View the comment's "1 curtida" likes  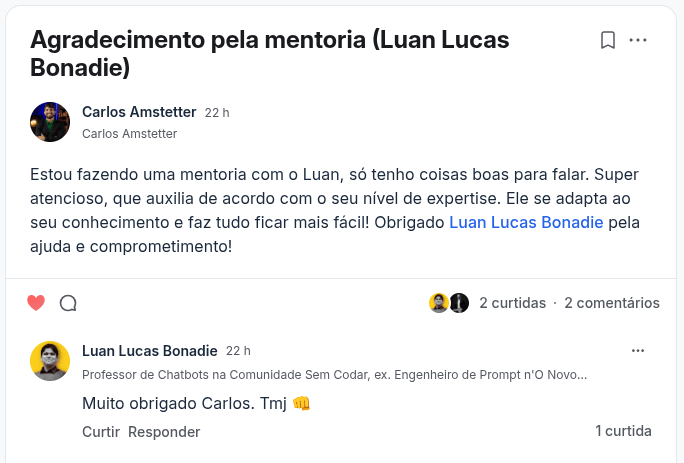point(623,431)
